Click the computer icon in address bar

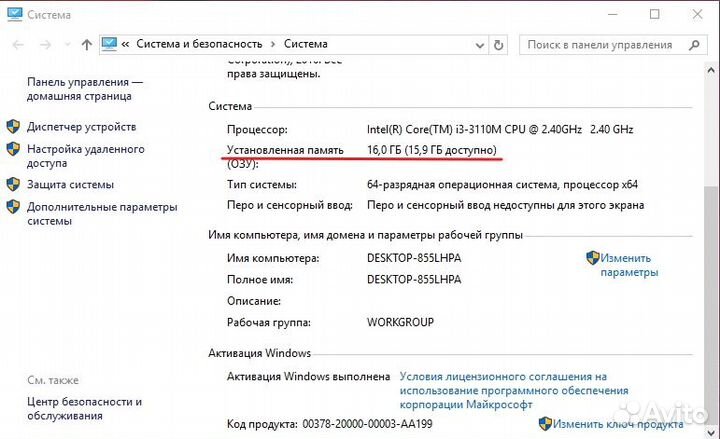(x=109, y=44)
